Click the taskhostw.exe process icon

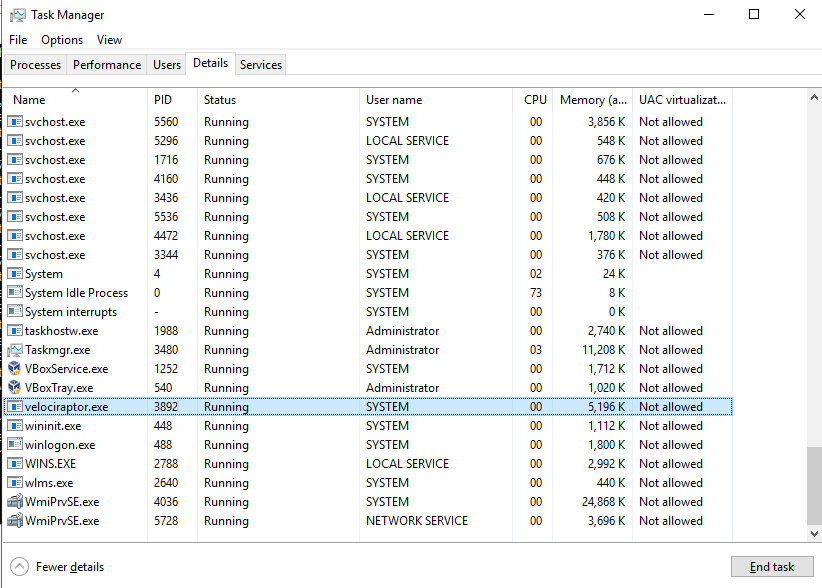pos(14,330)
